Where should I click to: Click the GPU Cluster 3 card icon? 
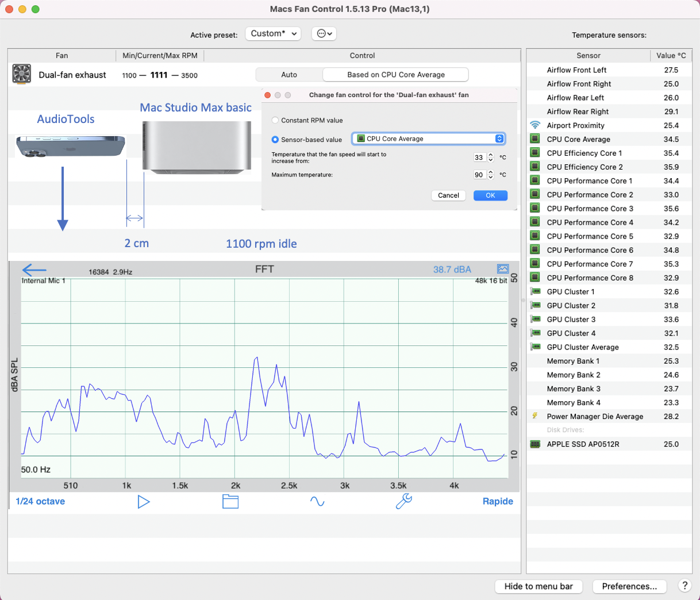536,319
